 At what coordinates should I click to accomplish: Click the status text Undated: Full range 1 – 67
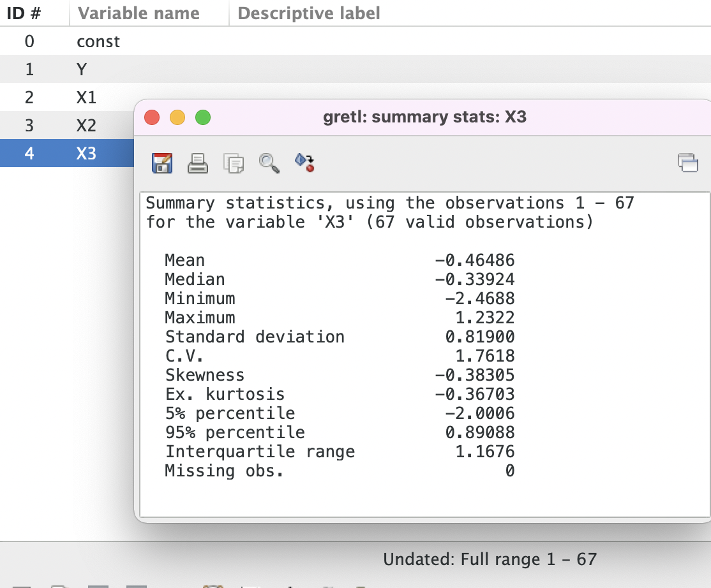point(490,559)
